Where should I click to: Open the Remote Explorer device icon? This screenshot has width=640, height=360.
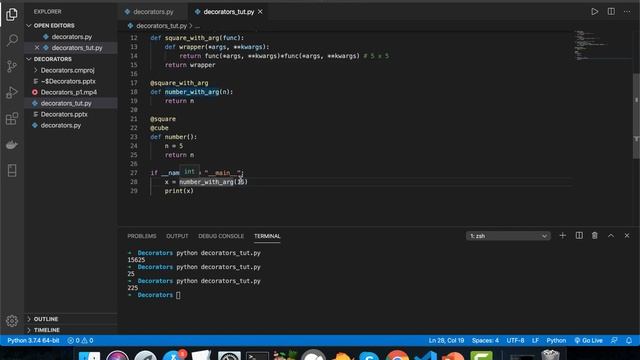click(x=12, y=171)
